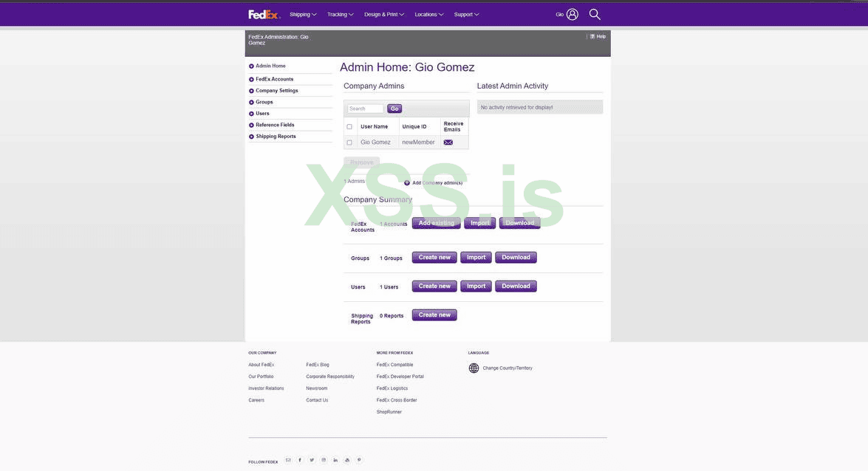
Task: Click the Add Company admin(s) link
Action: [437, 182]
